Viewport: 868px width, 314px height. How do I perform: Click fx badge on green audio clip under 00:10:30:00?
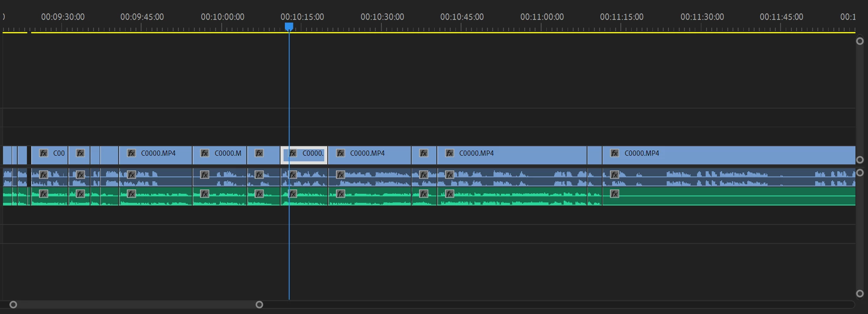341,193
